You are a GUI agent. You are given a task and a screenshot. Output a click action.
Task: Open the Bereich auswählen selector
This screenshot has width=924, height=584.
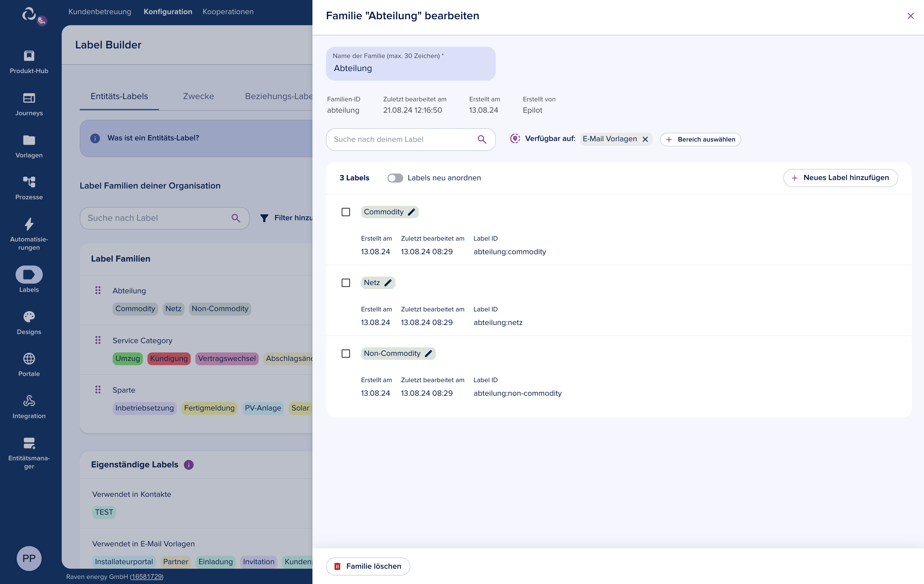click(700, 139)
